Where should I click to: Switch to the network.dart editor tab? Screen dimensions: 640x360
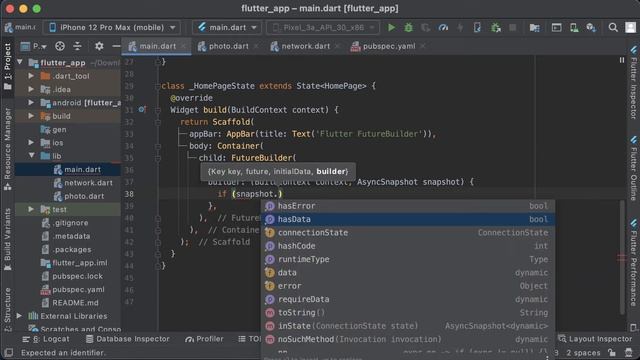305,46
